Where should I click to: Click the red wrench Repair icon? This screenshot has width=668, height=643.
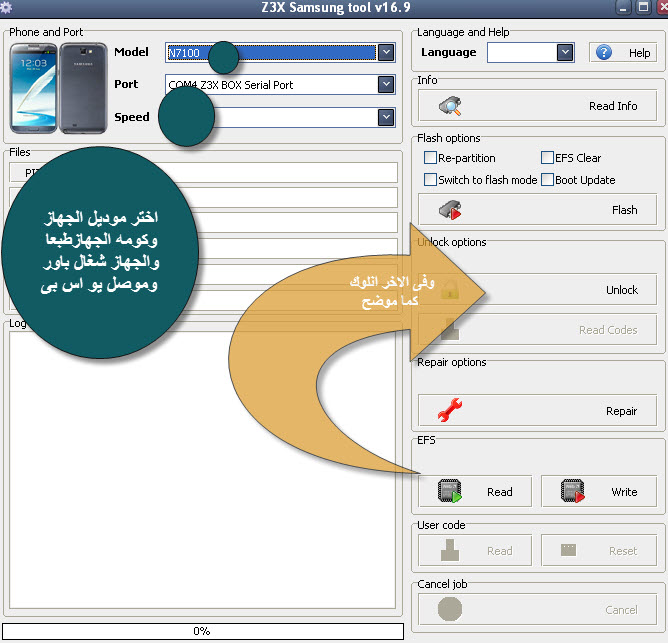(x=450, y=410)
